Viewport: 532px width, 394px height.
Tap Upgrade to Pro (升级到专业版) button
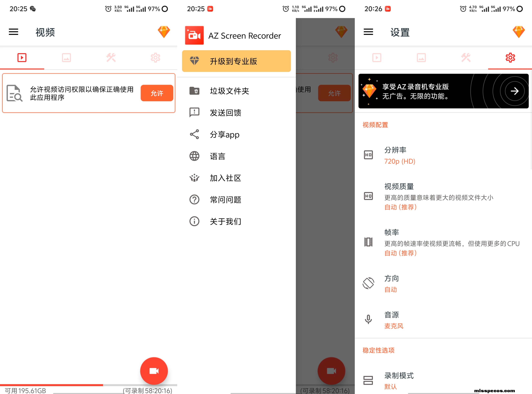click(236, 61)
